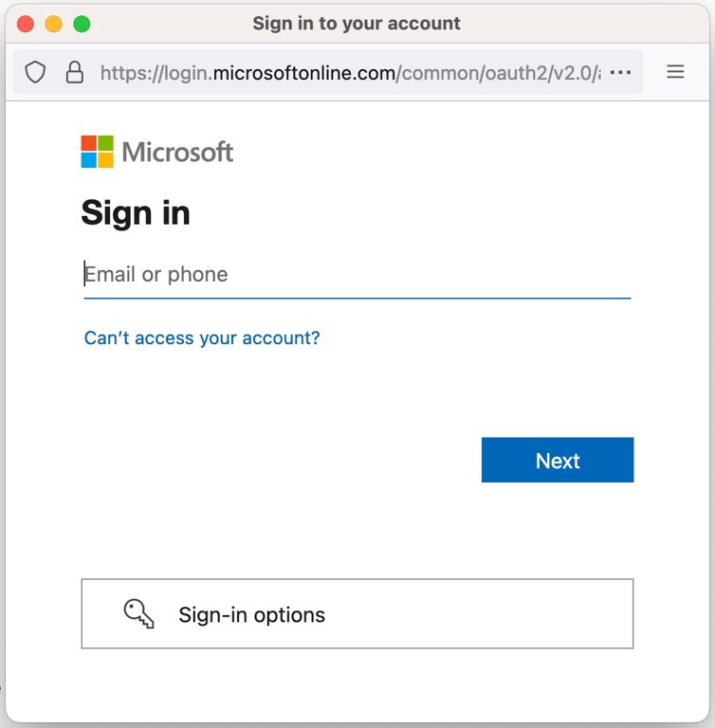Focus the Email or phone field
This screenshot has width=715, height=728.
coord(357,275)
